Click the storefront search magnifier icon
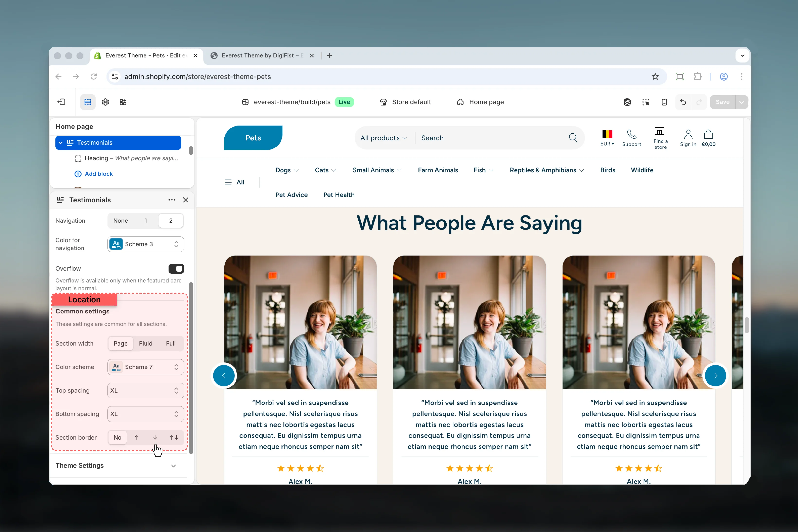 click(x=573, y=138)
